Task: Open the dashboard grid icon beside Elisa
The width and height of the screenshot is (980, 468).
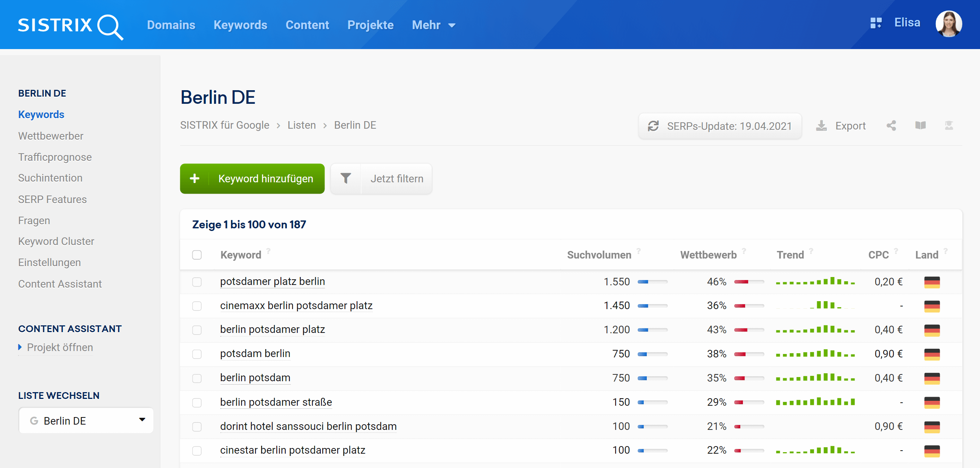Action: 876,23
